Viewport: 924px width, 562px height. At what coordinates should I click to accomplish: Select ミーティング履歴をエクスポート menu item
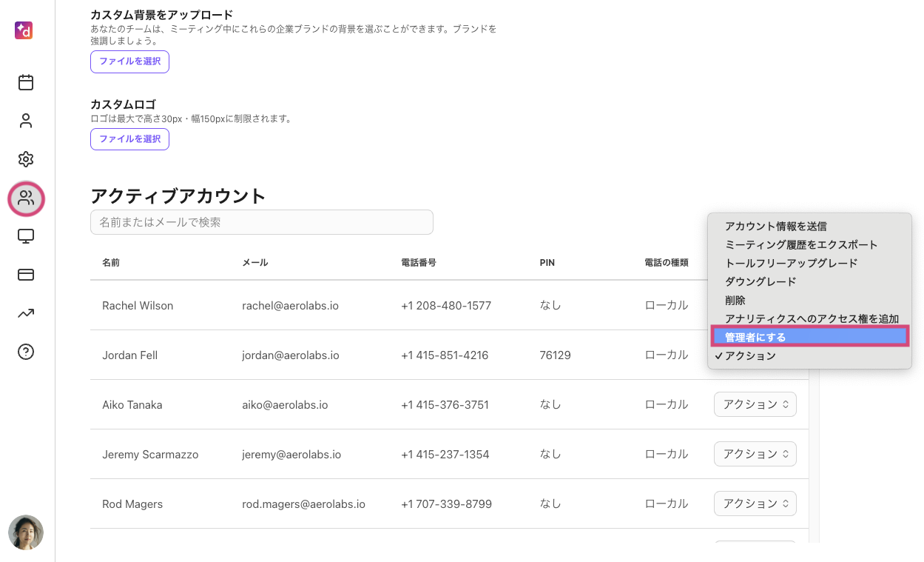tap(800, 244)
